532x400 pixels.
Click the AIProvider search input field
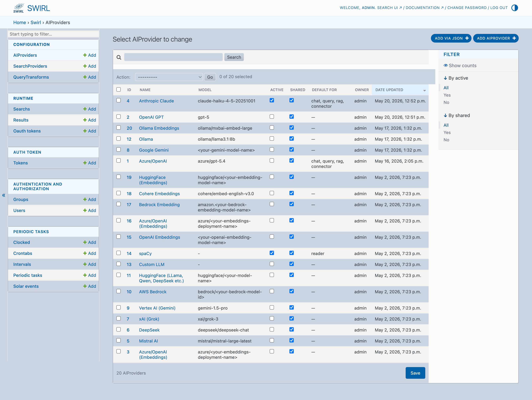tap(173, 57)
